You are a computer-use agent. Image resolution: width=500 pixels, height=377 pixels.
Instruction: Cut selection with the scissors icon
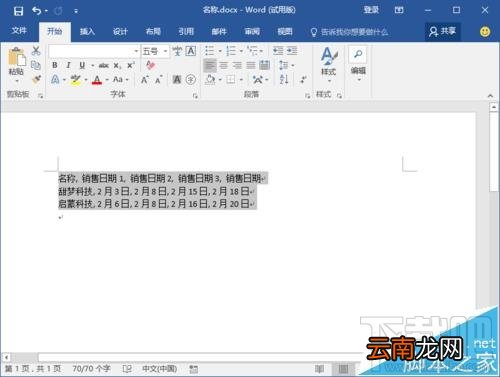(36, 51)
